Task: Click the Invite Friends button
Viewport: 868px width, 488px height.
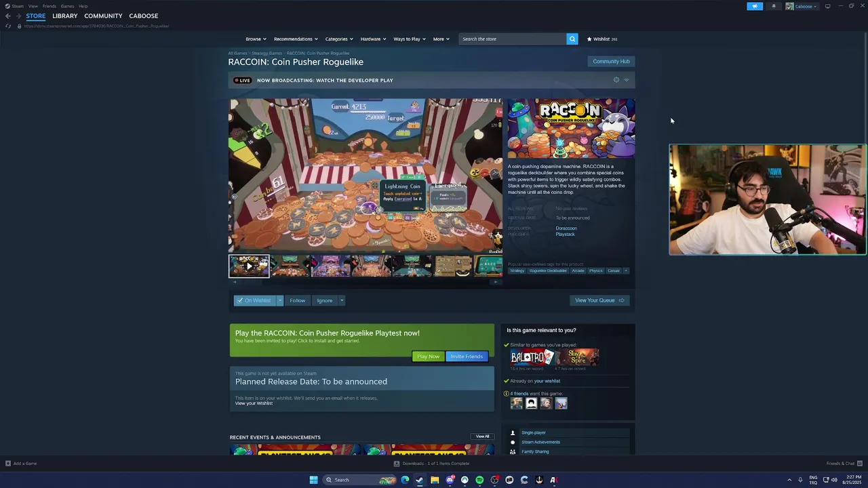Action: [467, 357]
